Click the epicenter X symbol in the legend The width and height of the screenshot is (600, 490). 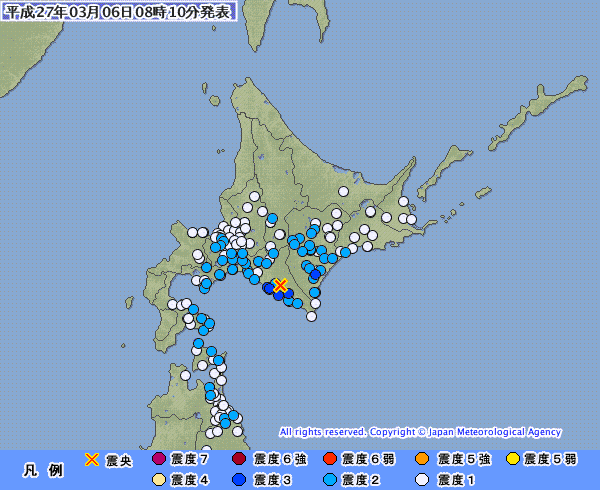pos(92,459)
